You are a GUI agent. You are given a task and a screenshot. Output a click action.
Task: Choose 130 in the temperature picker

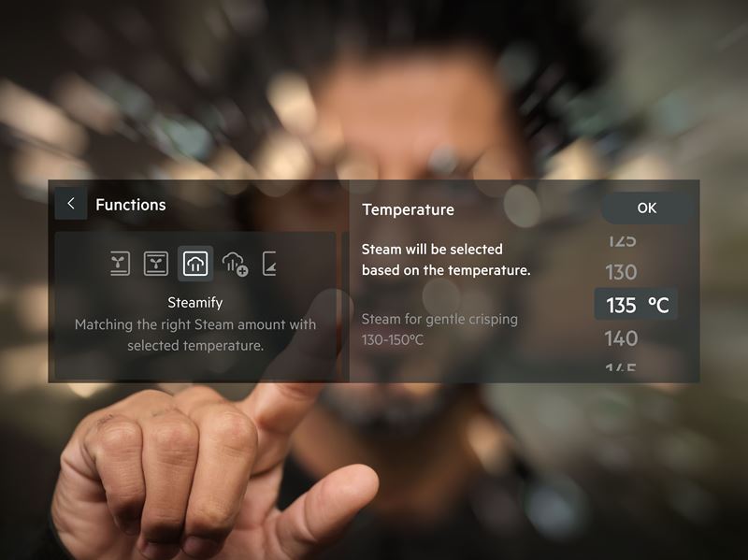coord(621,272)
